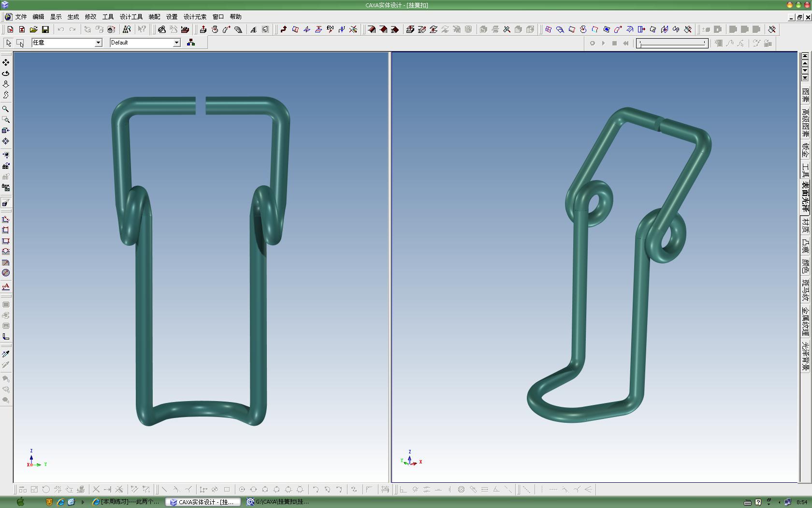Click the scene tree hierarchy icon
The height and width of the screenshot is (508, 812).
(191, 43)
